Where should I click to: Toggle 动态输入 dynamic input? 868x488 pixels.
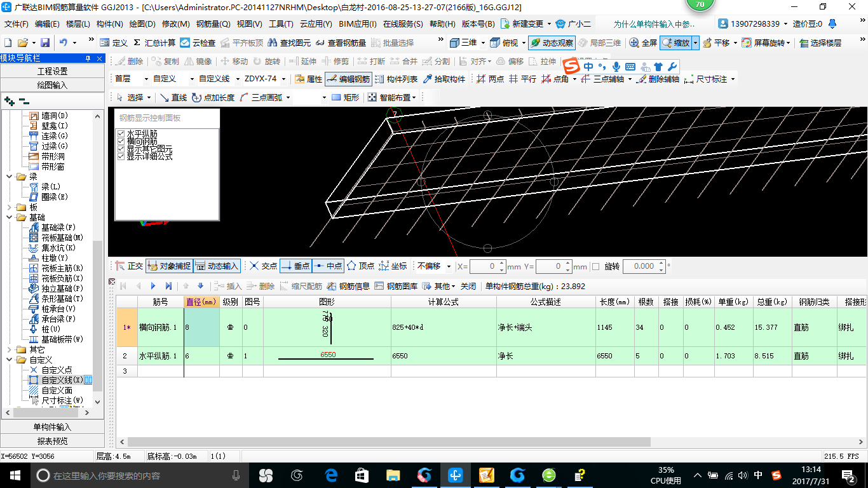coord(217,266)
